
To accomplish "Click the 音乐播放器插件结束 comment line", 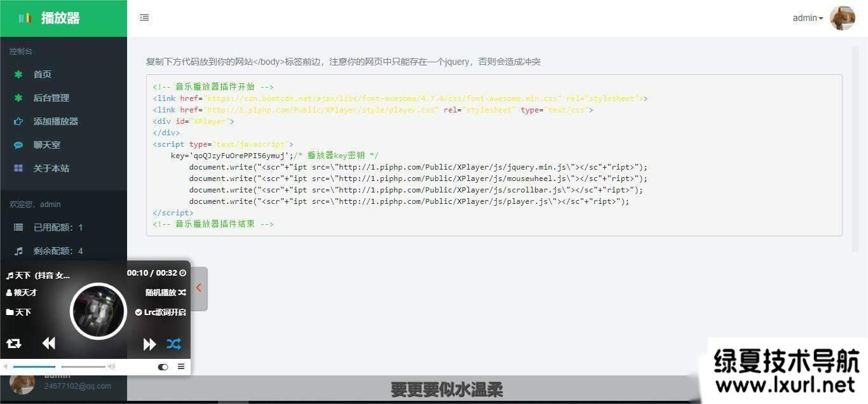I will (x=214, y=224).
